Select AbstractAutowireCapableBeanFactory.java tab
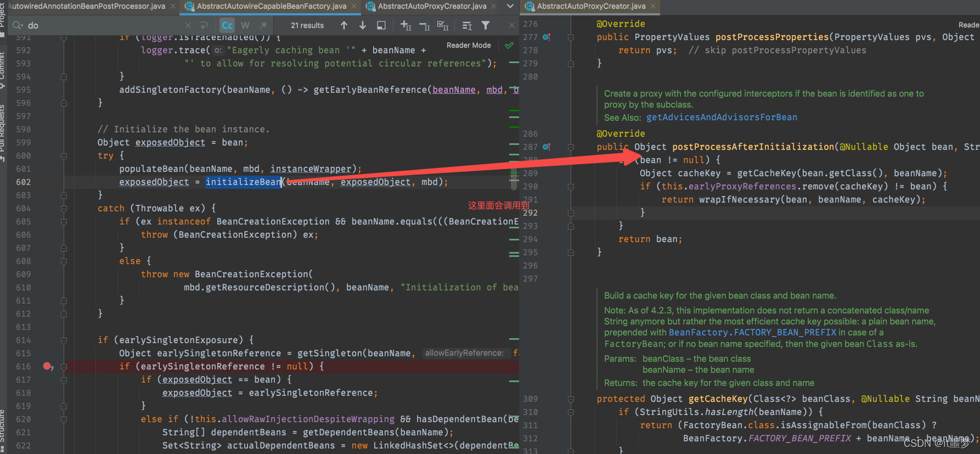980x454 pixels. (271, 6)
